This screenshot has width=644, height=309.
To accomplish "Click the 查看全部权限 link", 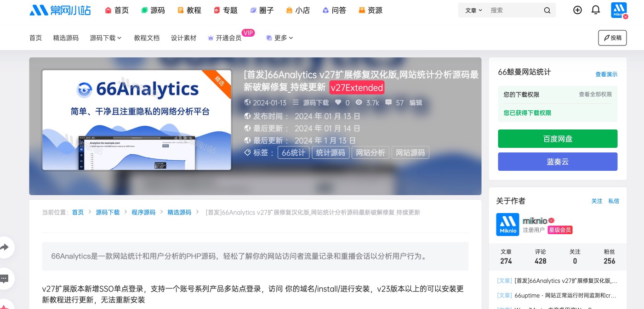I will pyautogui.click(x=595, y=95).
